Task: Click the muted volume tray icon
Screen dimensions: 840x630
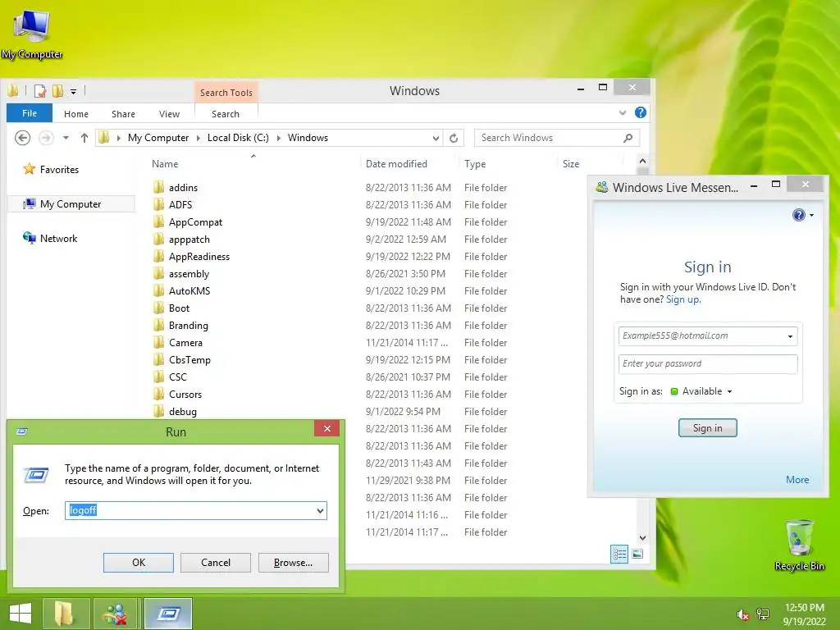Action: [x=742, y=614]
